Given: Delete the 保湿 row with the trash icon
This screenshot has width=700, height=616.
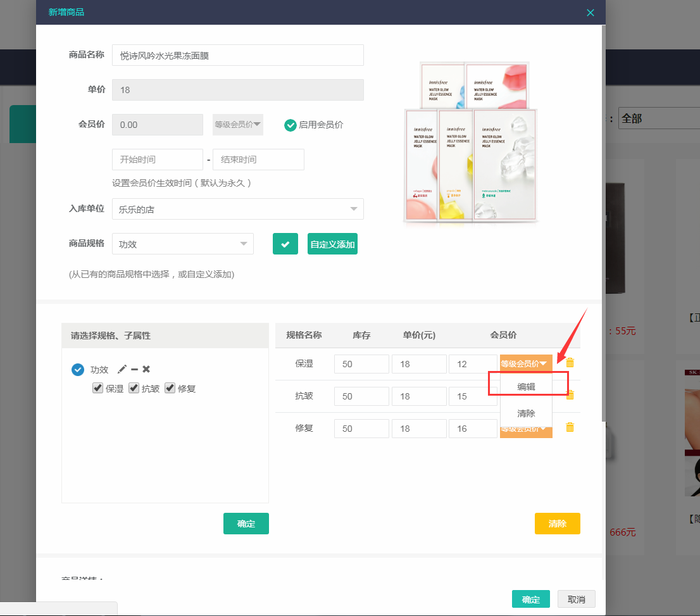Looking at the screenshot, I should pos(570,362).
